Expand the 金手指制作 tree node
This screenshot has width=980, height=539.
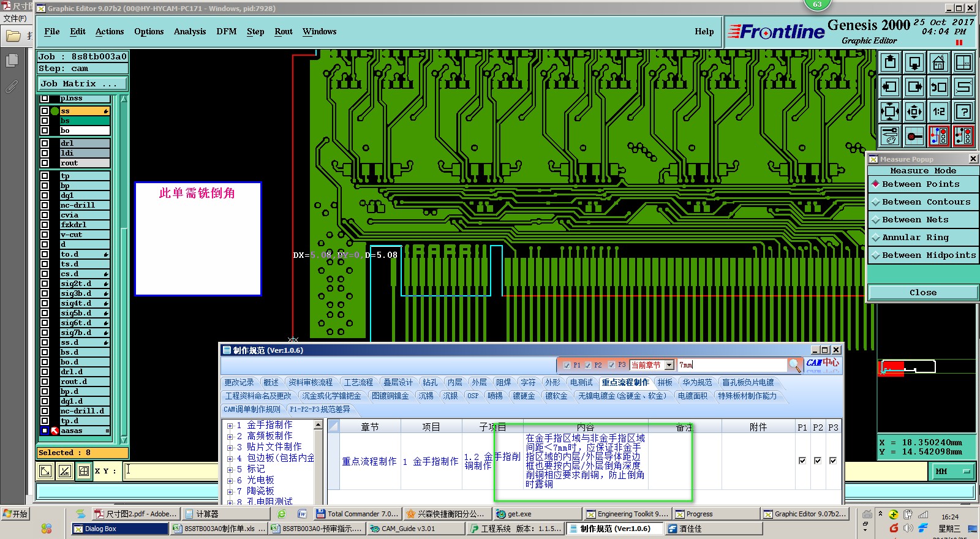tap(230, 425)
